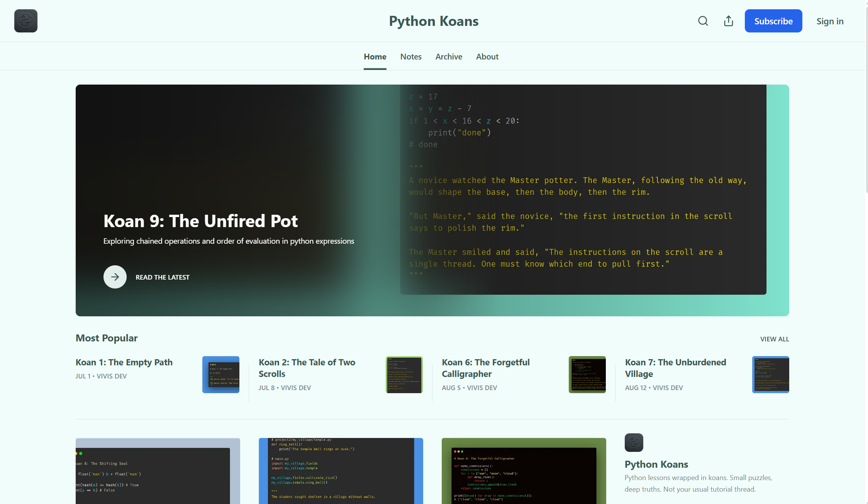Click the JUL 8 • VIVIS DEV byline
868x504 pixels.
coord(285,388)
